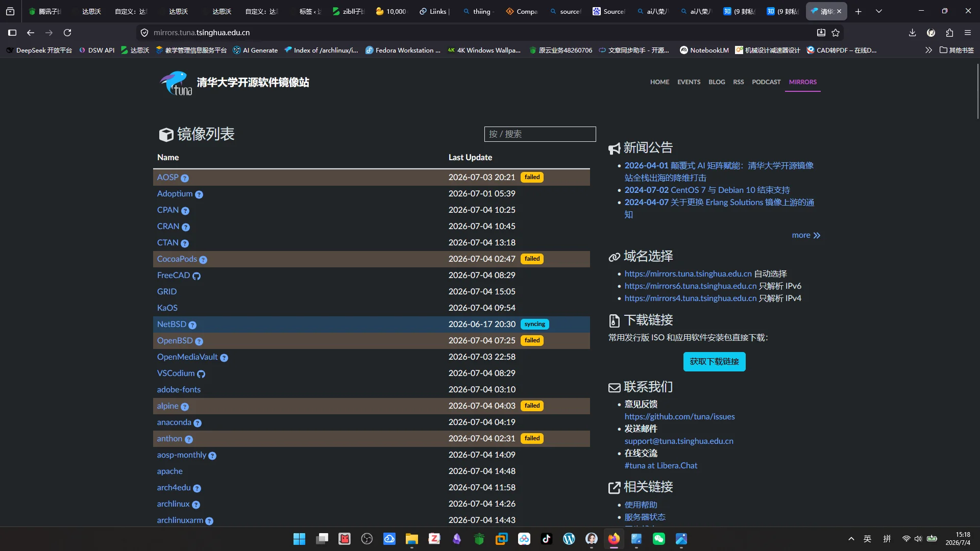
Task: Click help icon next to OpenMediaVault
Action: [x=224, y=358]
